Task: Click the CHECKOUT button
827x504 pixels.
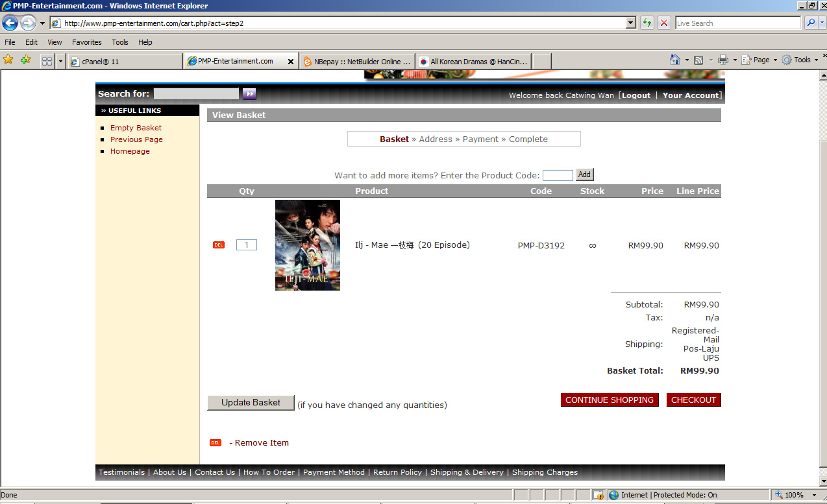Action: click(x=693, y=400)
